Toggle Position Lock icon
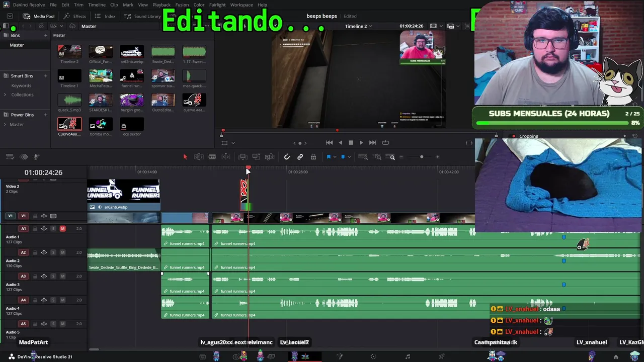 click(x=313, y=157)
